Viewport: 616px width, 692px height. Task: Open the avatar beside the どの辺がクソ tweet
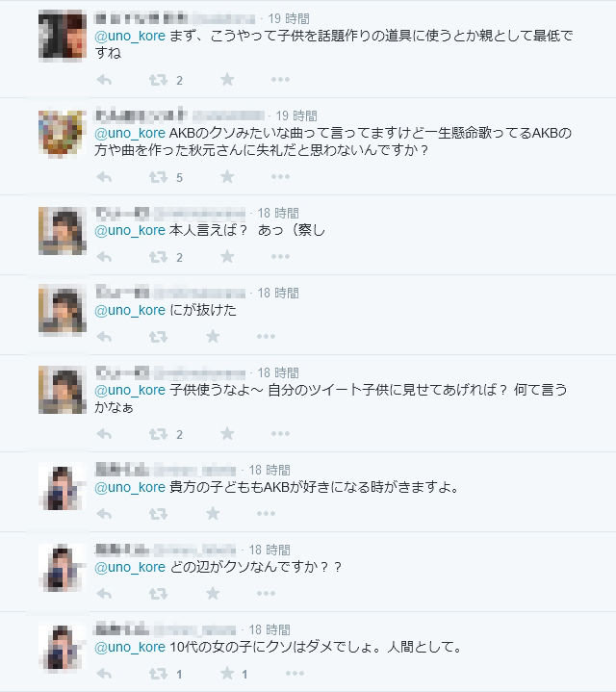click(63, 568)
